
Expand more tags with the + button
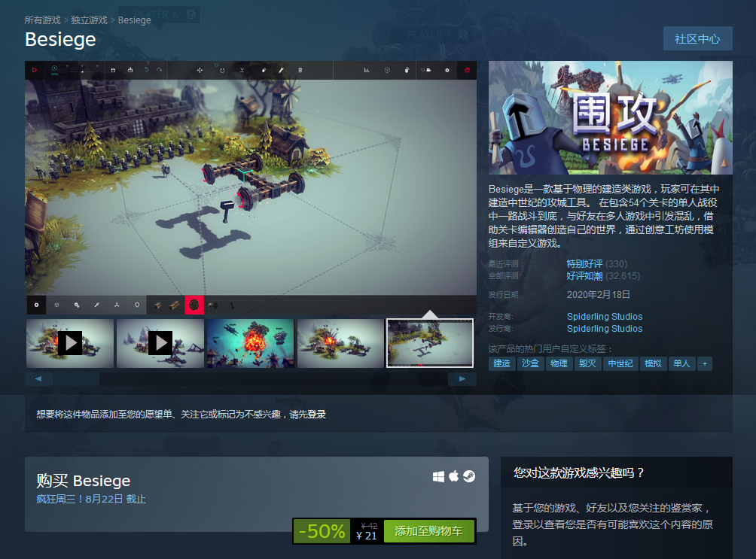pyautogui.click(x=705, y=363)
